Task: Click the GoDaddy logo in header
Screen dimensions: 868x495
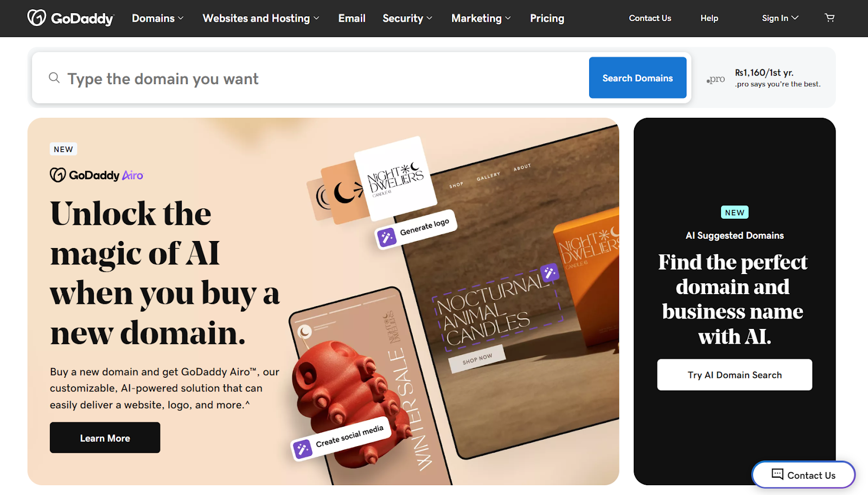Action: tap(71, 18)
